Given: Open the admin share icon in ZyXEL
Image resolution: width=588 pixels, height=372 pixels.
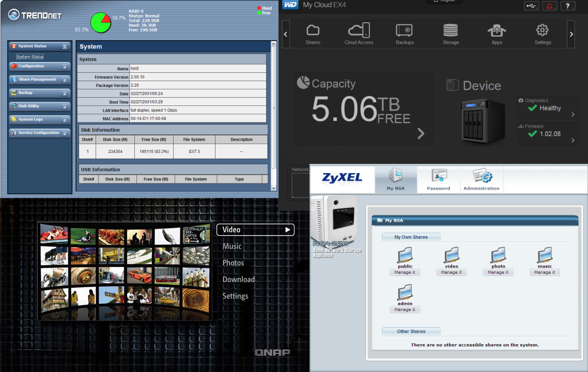Looking at the screenshot, I should point(405,292).
